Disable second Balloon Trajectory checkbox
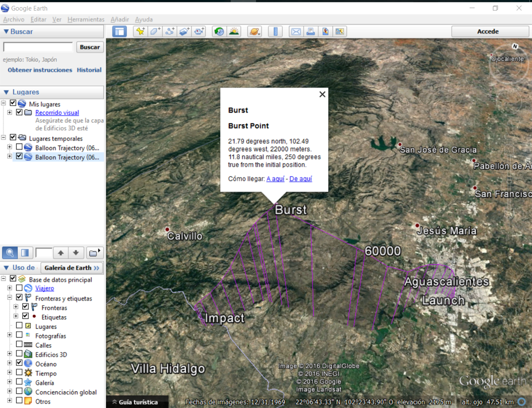 point(19,156)
